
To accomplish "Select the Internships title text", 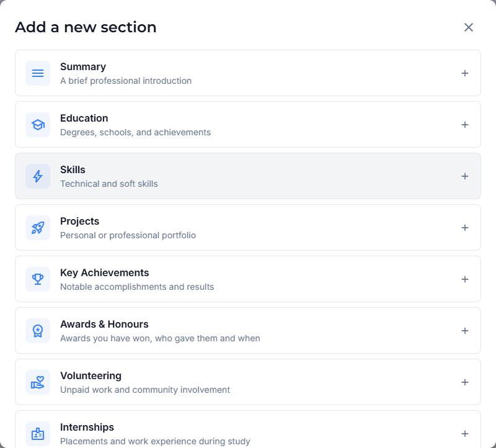I will (x=87, y=428).
